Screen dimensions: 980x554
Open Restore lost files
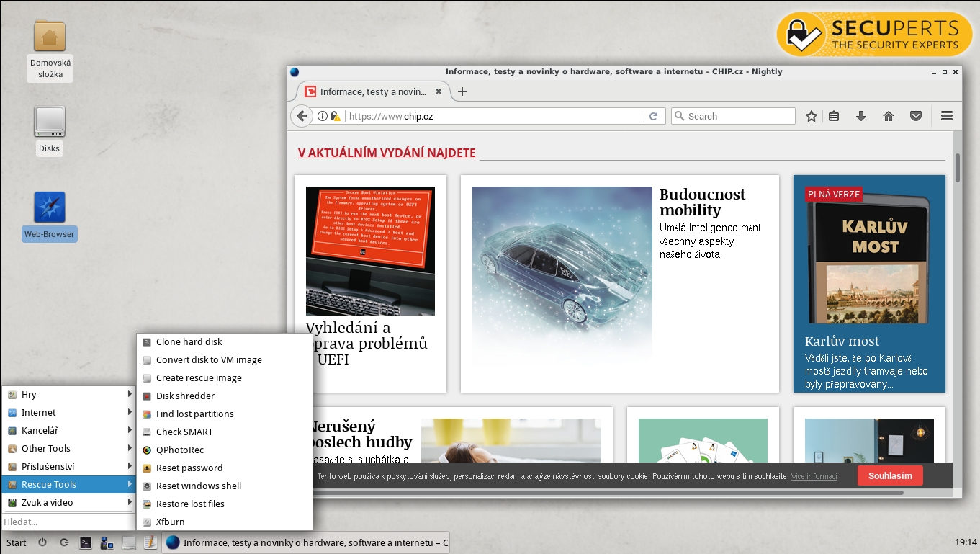click(225, 504)
